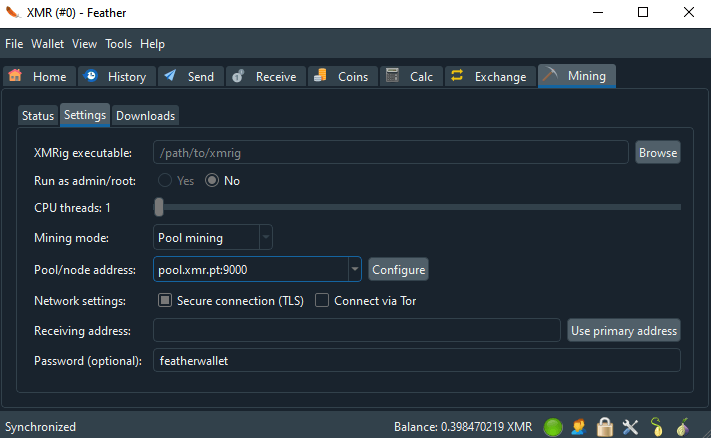Maximize the Feather window
This screenshot has width=711, height=438.
[643, 12]
